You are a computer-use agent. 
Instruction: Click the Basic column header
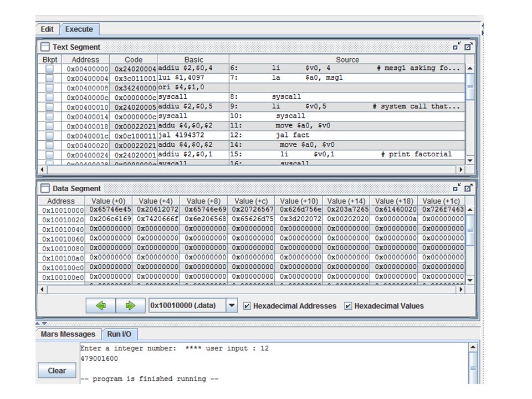193,60
